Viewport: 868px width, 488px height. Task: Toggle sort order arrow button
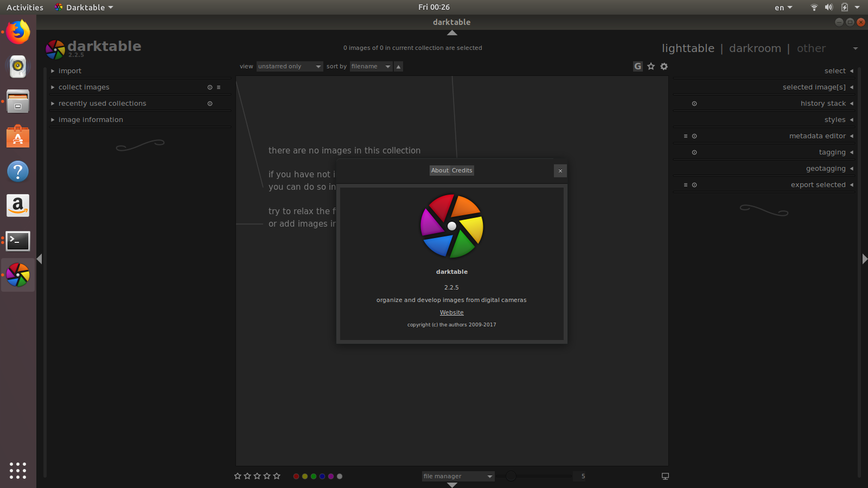point(398,67)
